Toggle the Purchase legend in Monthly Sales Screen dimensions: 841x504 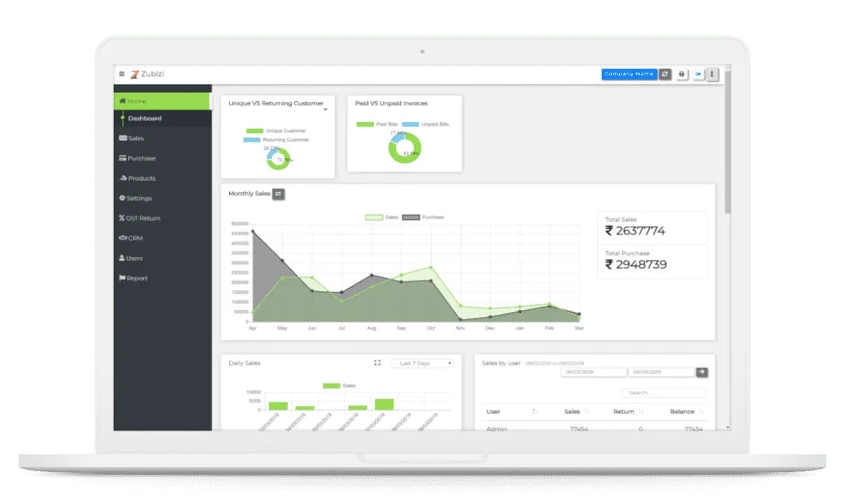click(x=423, y=217)
